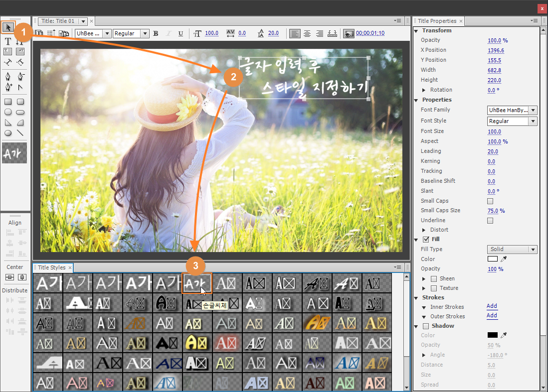Click the Tab Stops ruler icon
Image resolution: width=548 pixels, height=392 pixels.
(x=333, y=33)
